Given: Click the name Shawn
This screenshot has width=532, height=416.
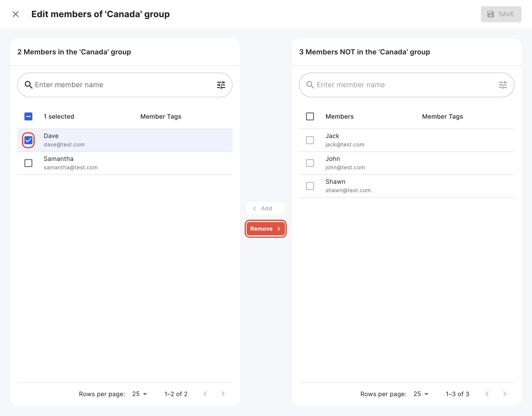Looking at the screenshot, I should pyautogui.click(x=336, y=182).
